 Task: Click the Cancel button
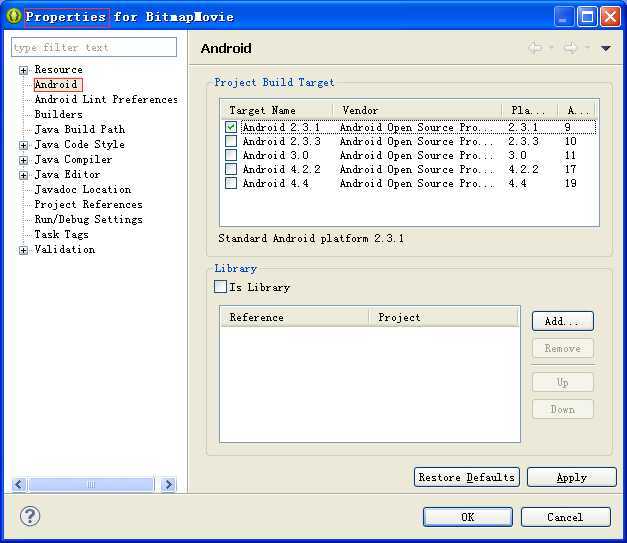(x=565, y=517)
